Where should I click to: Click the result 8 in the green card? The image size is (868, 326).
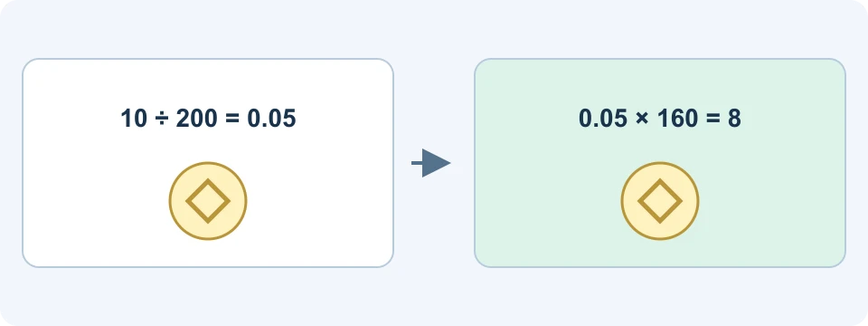point(734,120)
